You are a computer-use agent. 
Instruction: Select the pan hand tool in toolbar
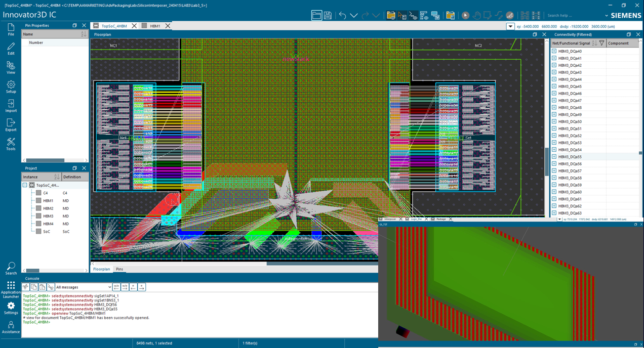[x=476, y=15]
